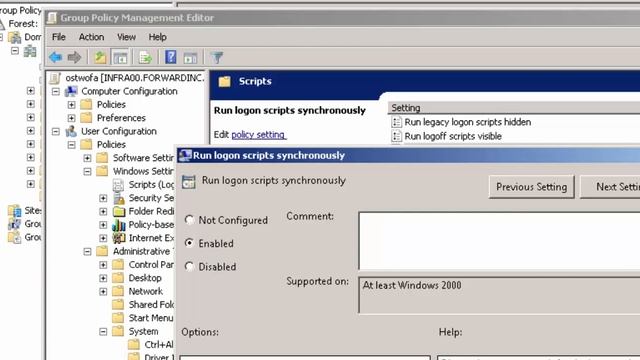Click the Forward arrow toolbar icon
The width and height of the screenshot is (640, 360).
tap(74, 58)
